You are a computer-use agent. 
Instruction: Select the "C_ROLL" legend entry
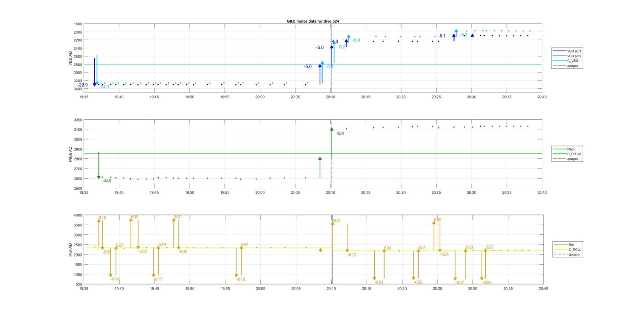pyautogui.click(x=568, y=249)
